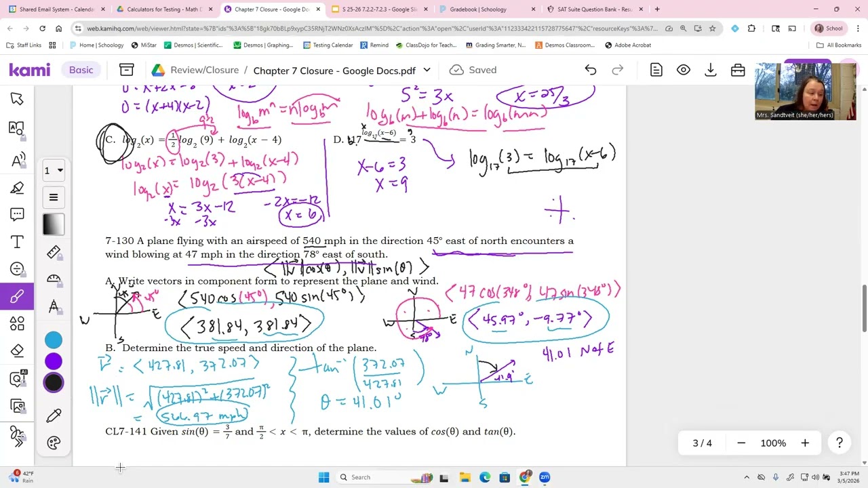Select the Eraser tool
The width and height of the screenshot is (868, 488).
(17, 350)
